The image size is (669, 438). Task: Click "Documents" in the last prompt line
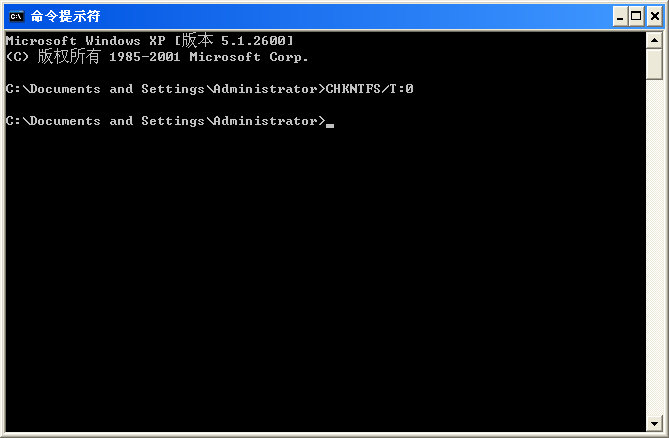[65, 121]
